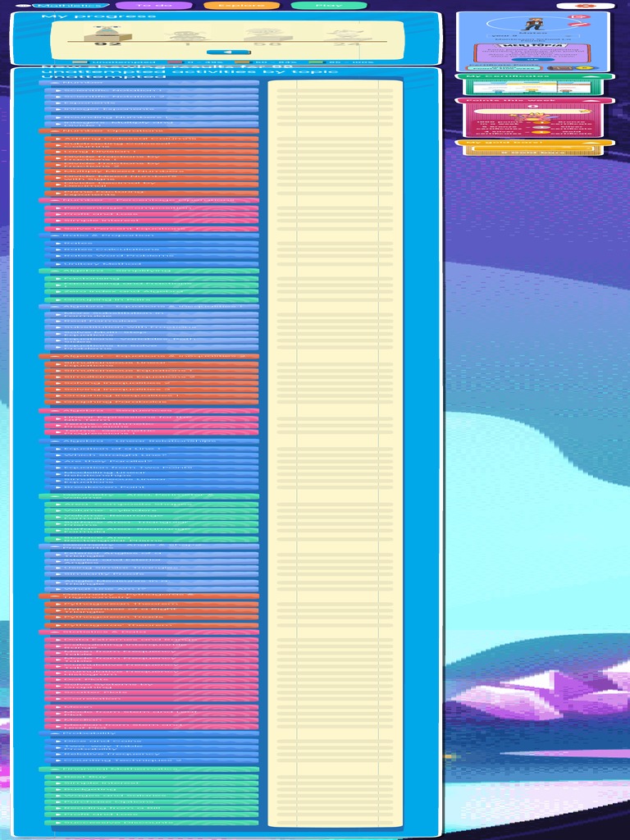This screenshot has height=840, width=630.
Task: Open the What Line Am I? activity
Action: pyautogui.click(x=152, y=589)
